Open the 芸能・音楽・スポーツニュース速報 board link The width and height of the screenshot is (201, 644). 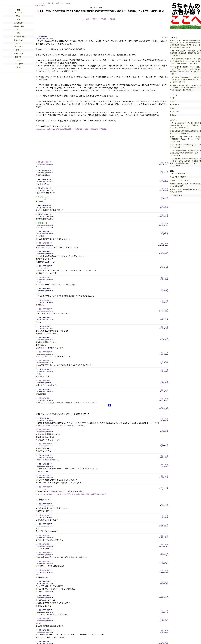(x=59, y=3)
